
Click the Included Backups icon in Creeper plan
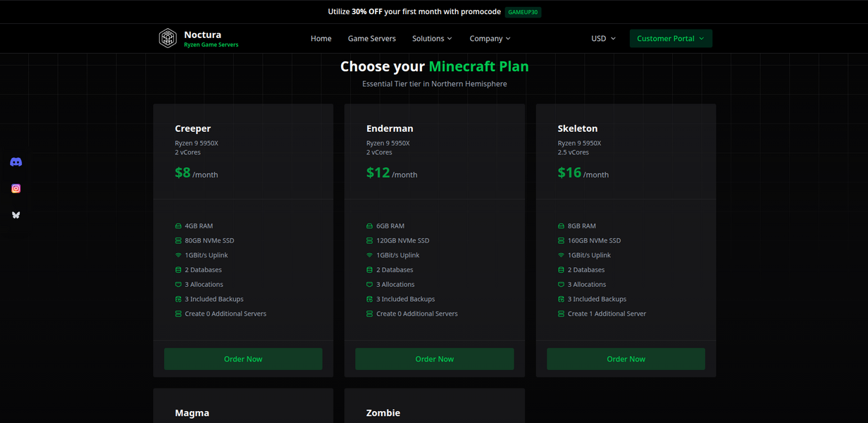[178, 299]
